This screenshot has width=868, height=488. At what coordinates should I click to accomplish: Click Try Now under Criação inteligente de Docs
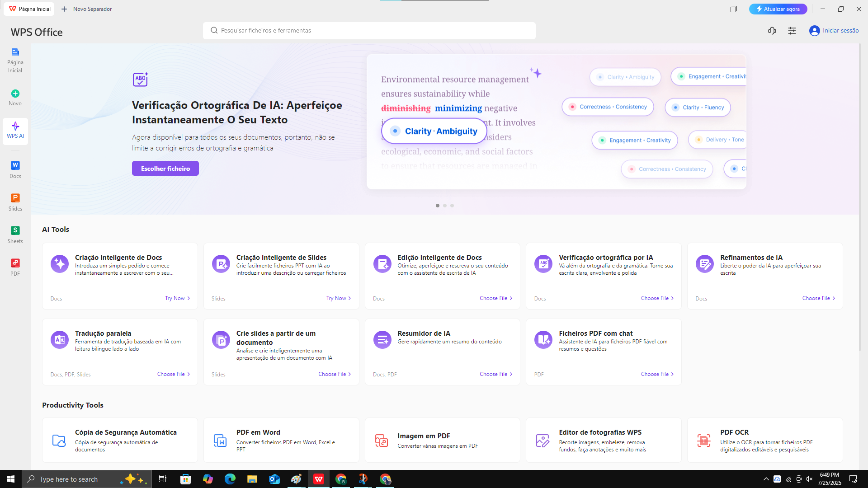tap(177, 298)
